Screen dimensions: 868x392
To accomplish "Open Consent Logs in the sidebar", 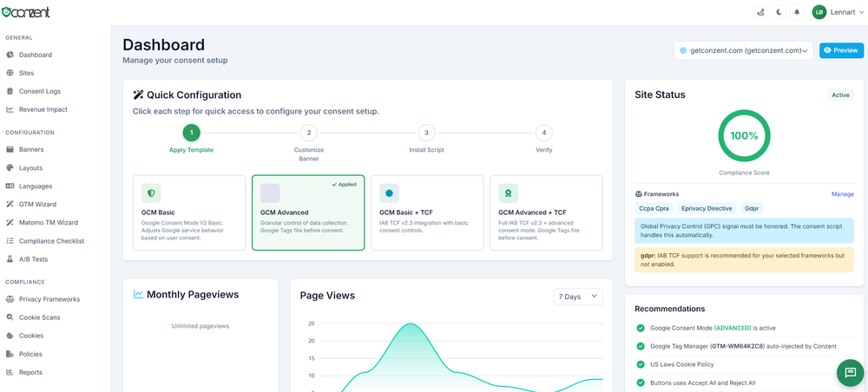I will pos(40,91).
